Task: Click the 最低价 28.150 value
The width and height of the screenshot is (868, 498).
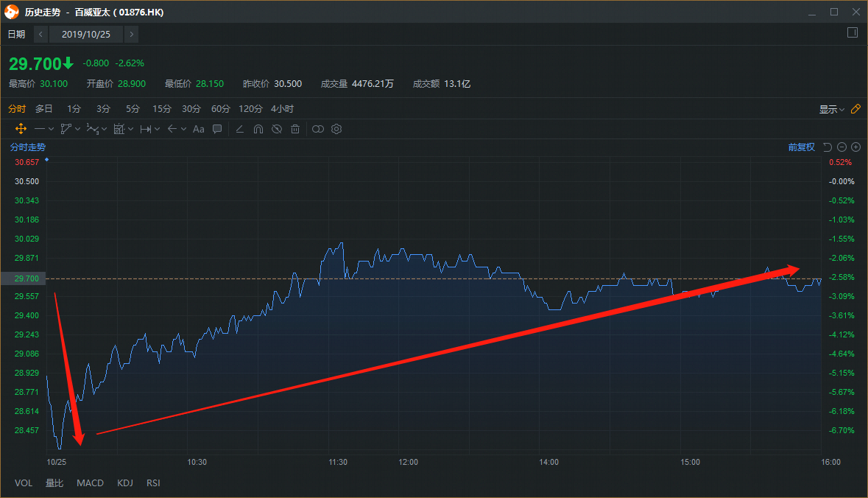Action: point(210,84)
